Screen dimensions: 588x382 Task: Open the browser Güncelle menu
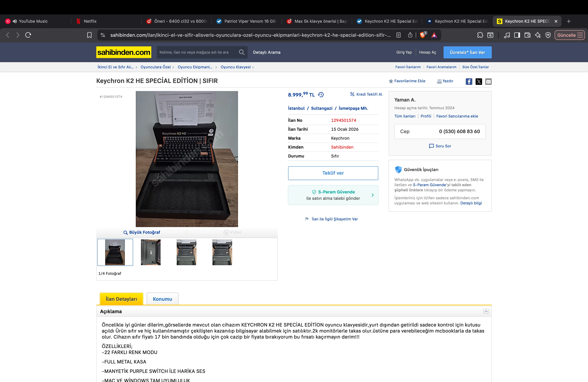(x=570, y=35)
